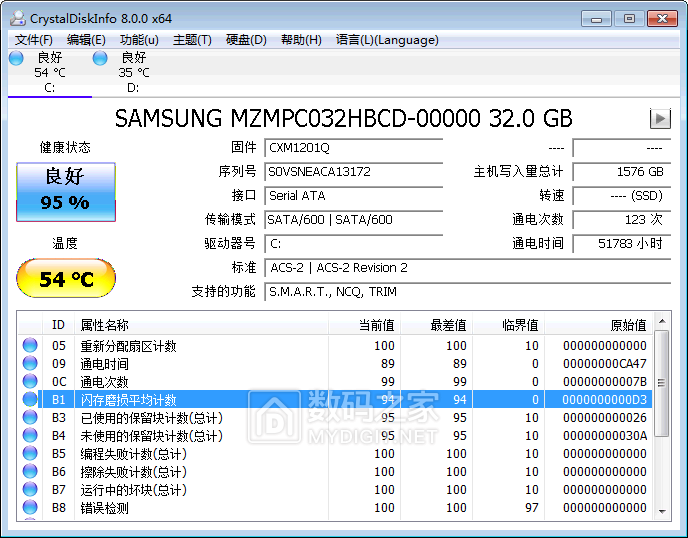Viewport: 688px width, 538px height.
Task: Open the 语言(L)(Language) menu
Action: pos(387,40)
